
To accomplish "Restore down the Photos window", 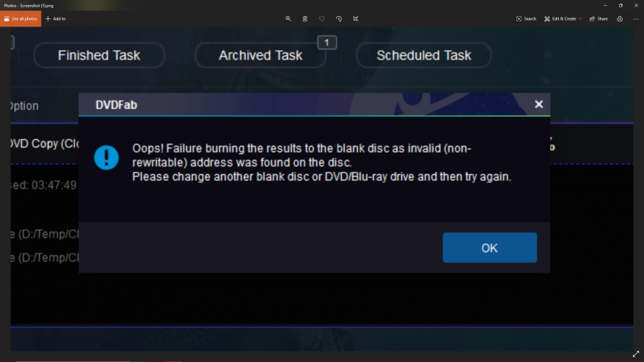I will 621,5.
